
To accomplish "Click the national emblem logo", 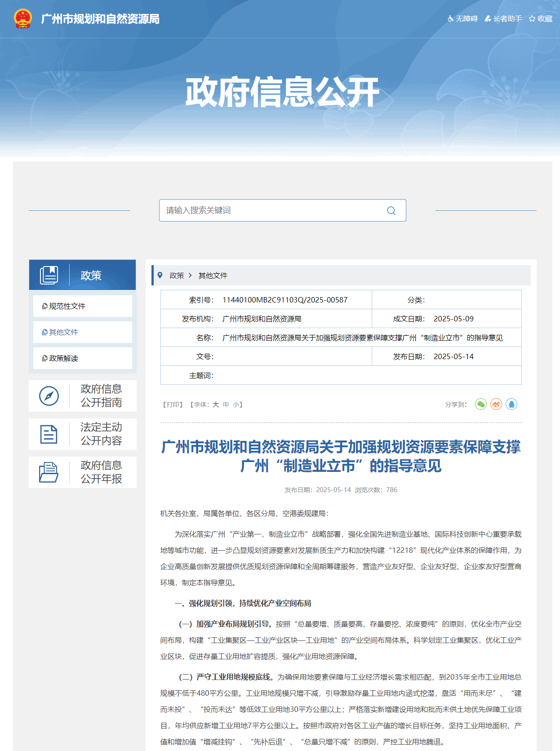I will click(x=23, y=19).
